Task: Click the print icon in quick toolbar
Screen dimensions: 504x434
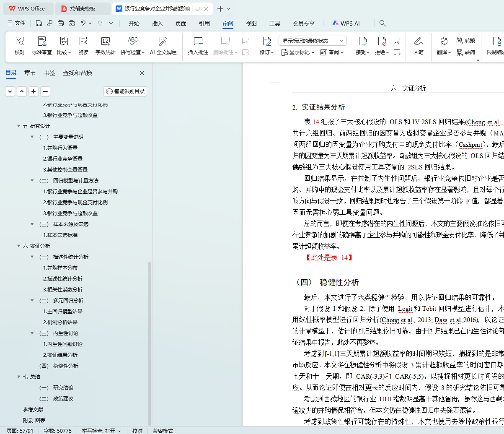Action: [61, 23]
